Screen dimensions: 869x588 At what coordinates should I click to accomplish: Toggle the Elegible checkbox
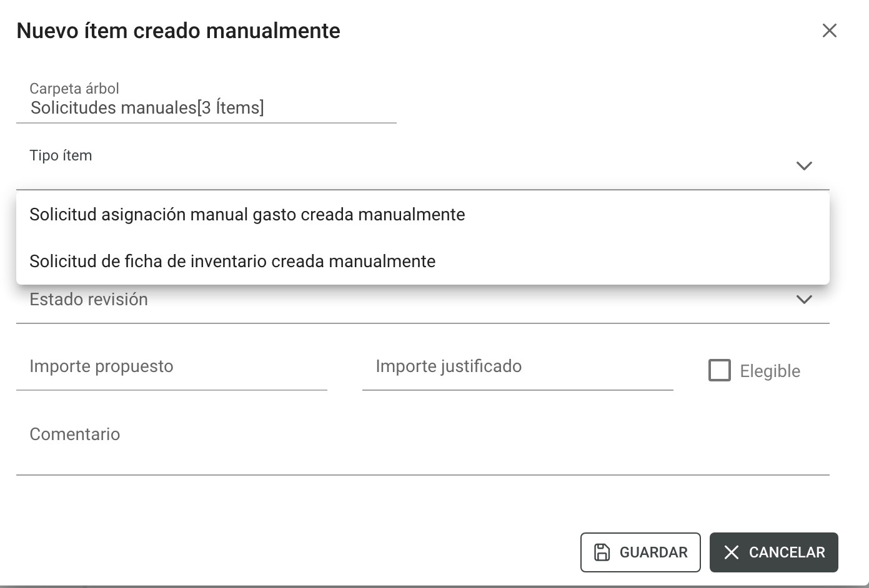720,370
